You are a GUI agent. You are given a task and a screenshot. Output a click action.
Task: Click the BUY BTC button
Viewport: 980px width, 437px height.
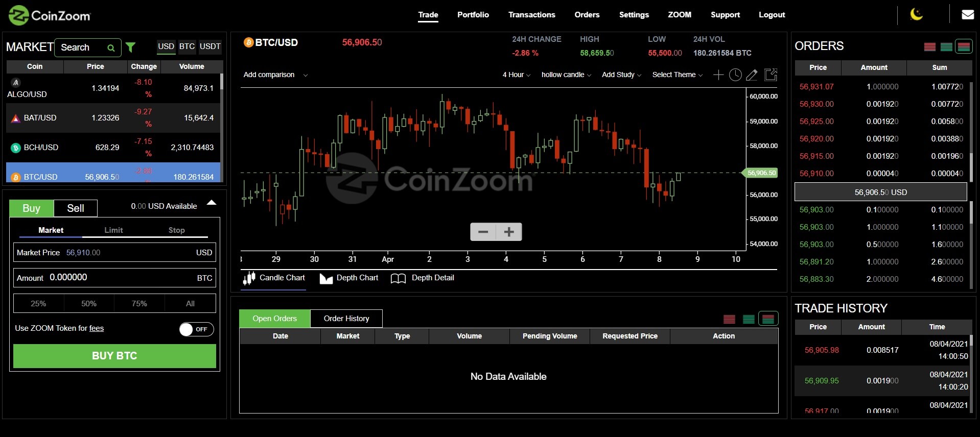point(114,356)
